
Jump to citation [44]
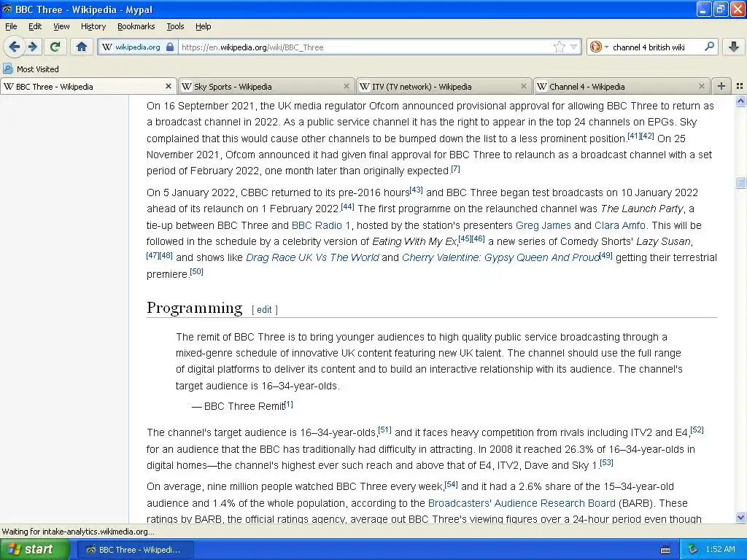(347, 206)
